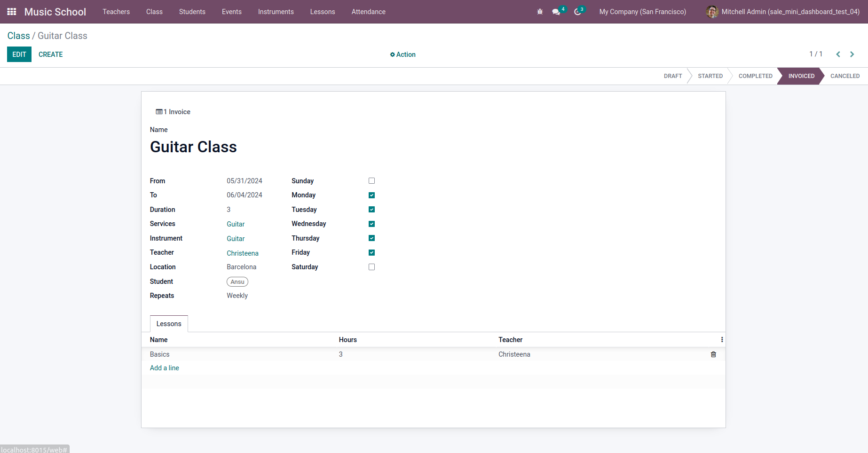Screen dimensions: 868x453
Task: Delete the Basics lesson row
Action: 713,354
